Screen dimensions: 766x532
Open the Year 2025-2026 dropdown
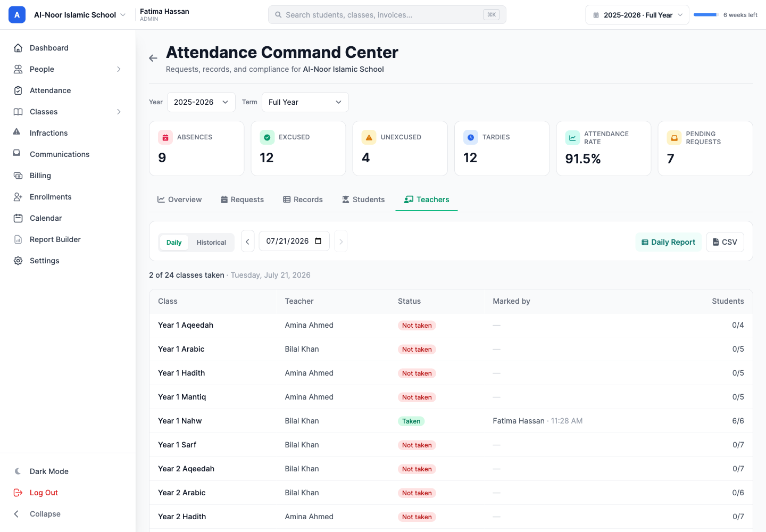coord(201,102)
